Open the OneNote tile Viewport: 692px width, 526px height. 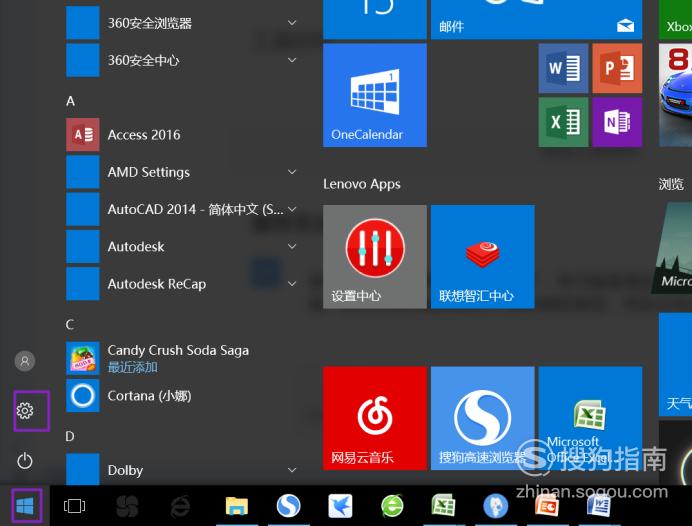pyautogui.click(x=617, y=122)
